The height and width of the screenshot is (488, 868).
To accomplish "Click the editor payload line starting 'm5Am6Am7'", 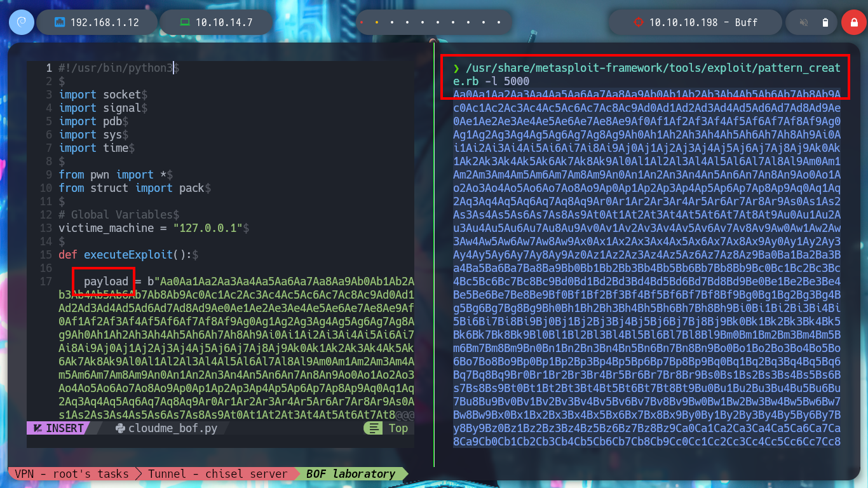I will click(236, 375).
